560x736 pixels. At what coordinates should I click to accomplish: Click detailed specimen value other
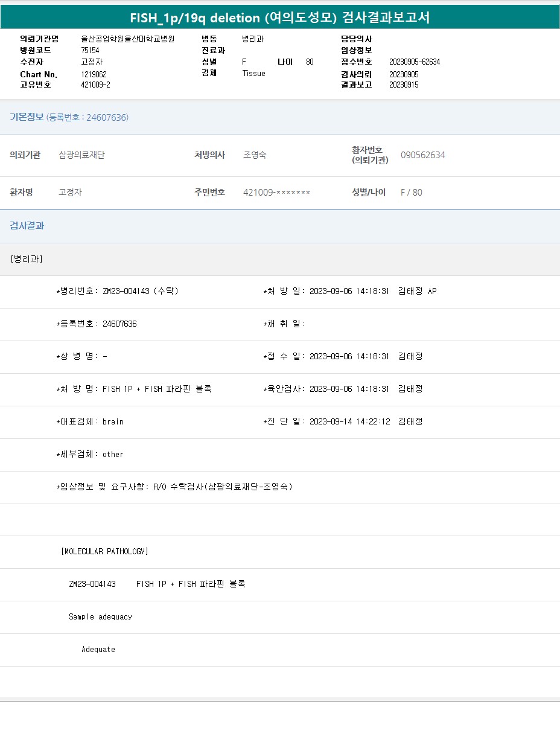113,454
